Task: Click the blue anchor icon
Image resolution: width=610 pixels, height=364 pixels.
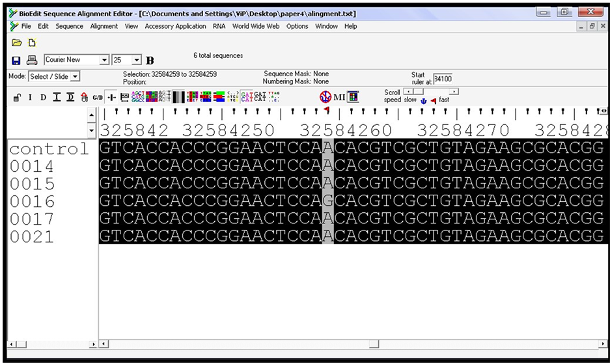Action: click(423, 100)
